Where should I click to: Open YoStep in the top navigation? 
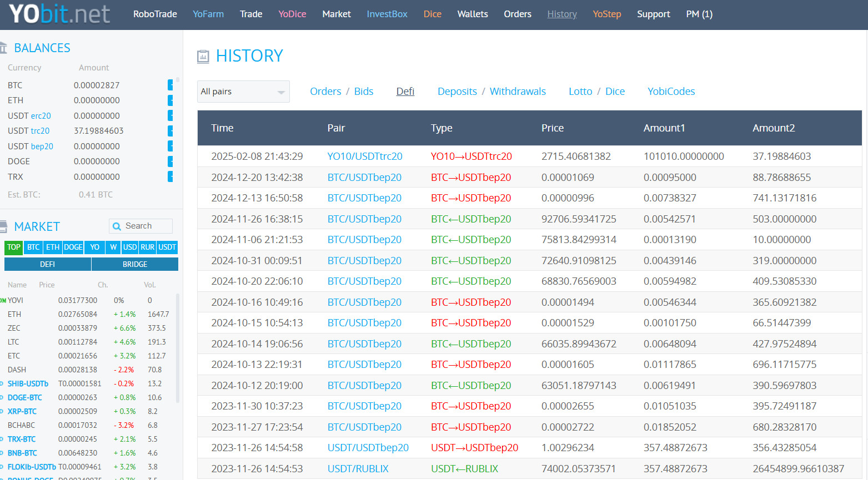click(607, 14)
